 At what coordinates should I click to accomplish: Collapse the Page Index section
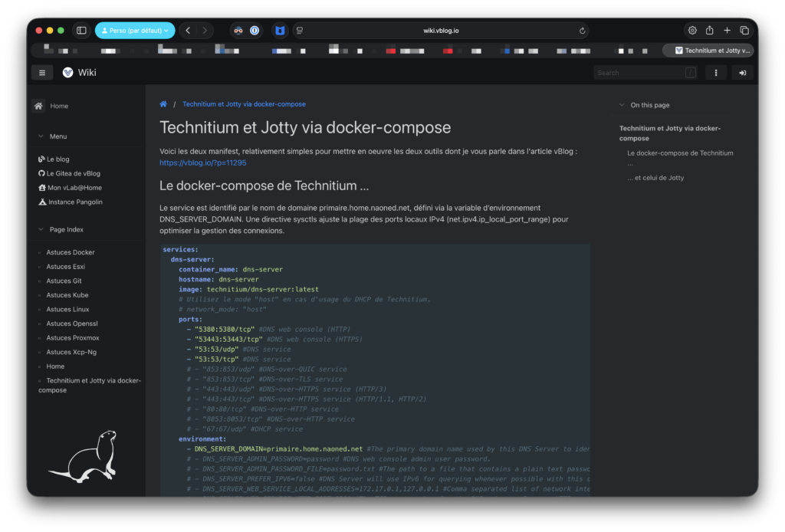[x=41, y=229]
